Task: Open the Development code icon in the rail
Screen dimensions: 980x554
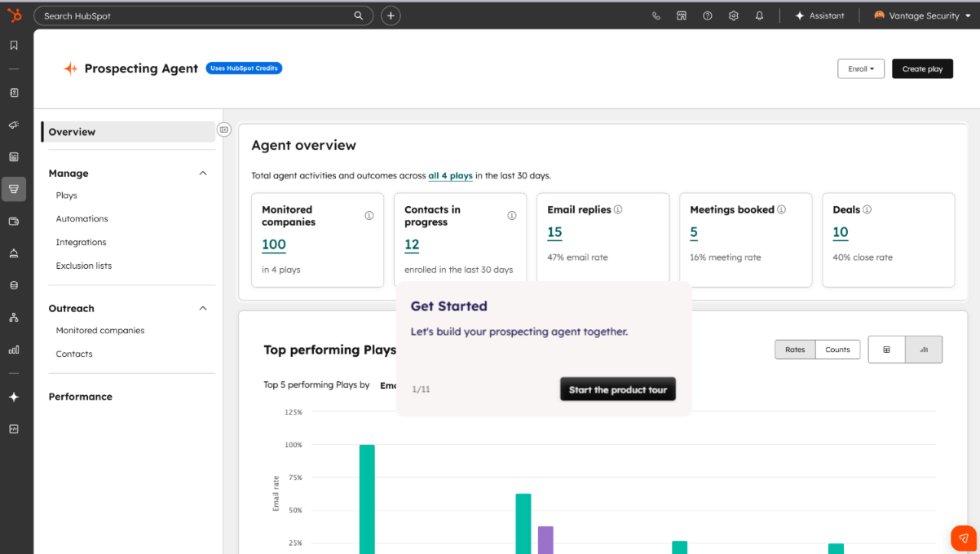Action: coord(14,429)
